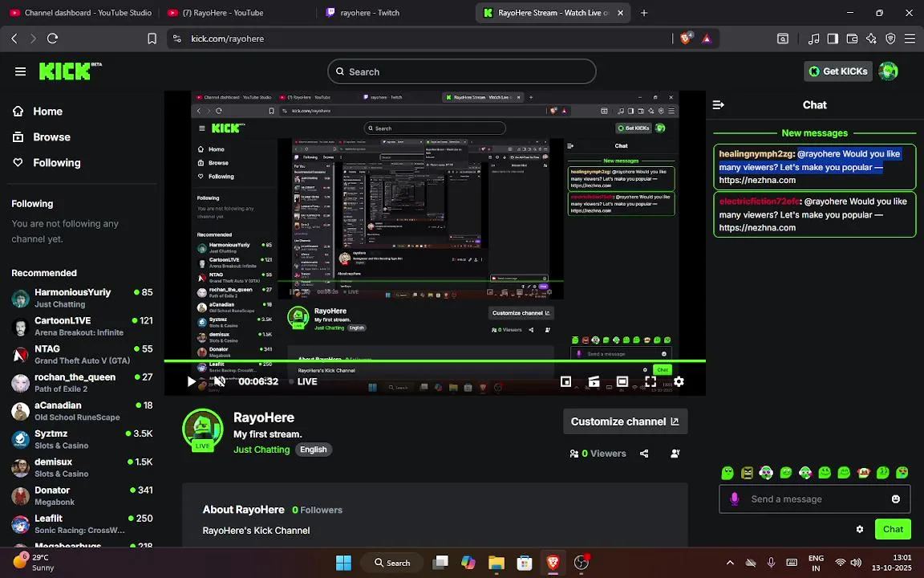The width and height of the screenshot is (924, 578).
Task: Open Brave playlist music icon
Action: tap(814, 39)
